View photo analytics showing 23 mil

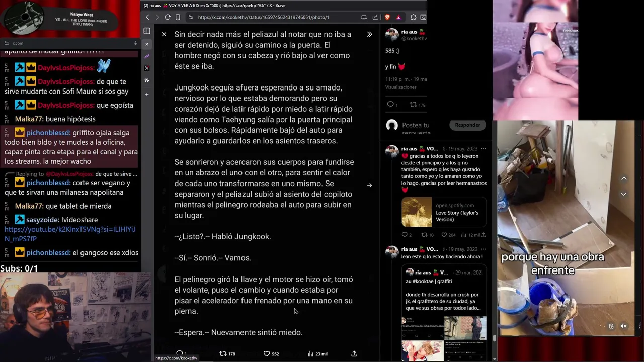(x=317, y=354)
